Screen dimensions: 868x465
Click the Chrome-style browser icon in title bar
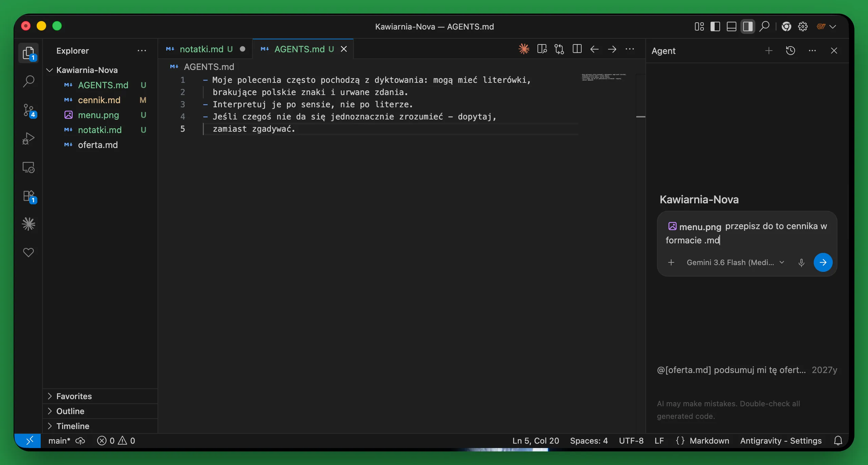point(787,26)
